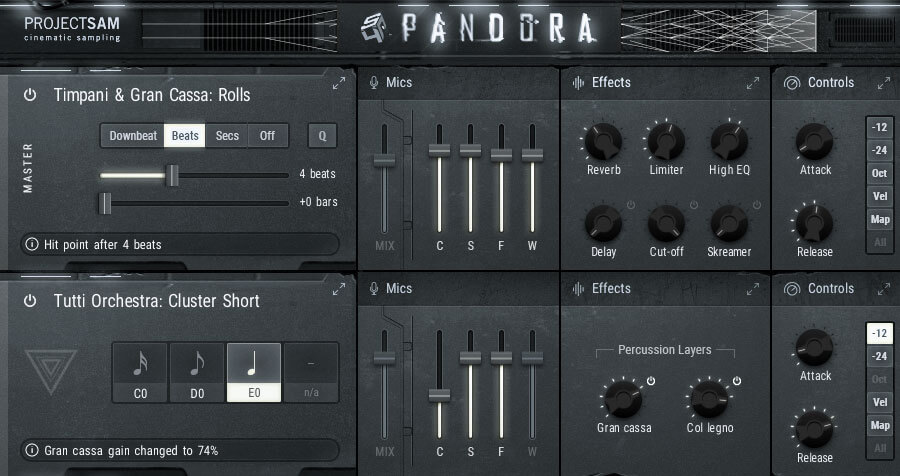
Task: Click the microphone icon in the upper Mics header
Action: (x=374, y=83)
